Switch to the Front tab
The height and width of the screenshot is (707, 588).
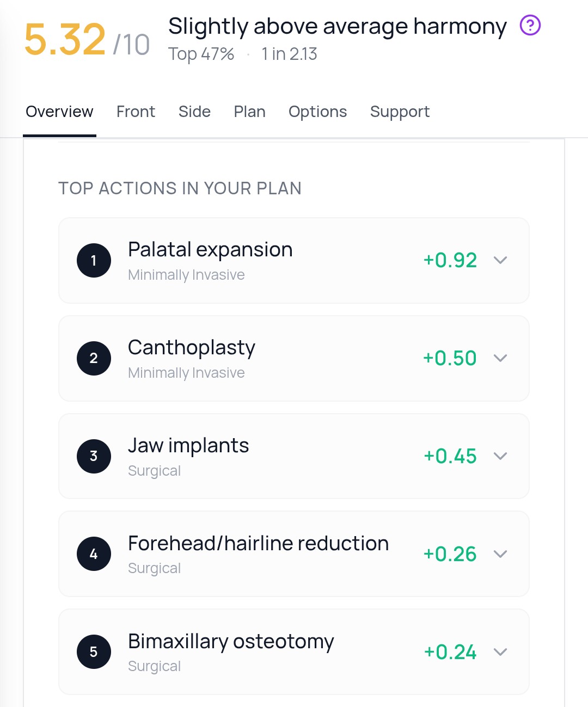136,112
